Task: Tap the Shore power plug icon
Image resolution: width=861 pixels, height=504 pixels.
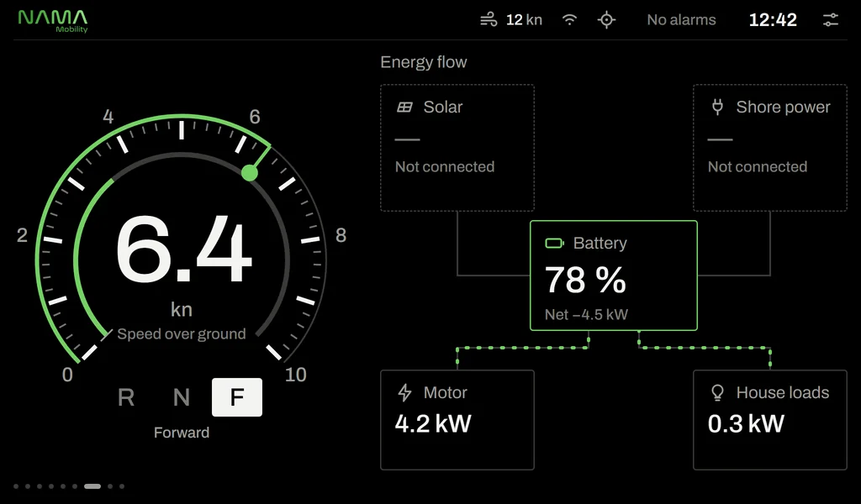Action: (x=717, y=107)
